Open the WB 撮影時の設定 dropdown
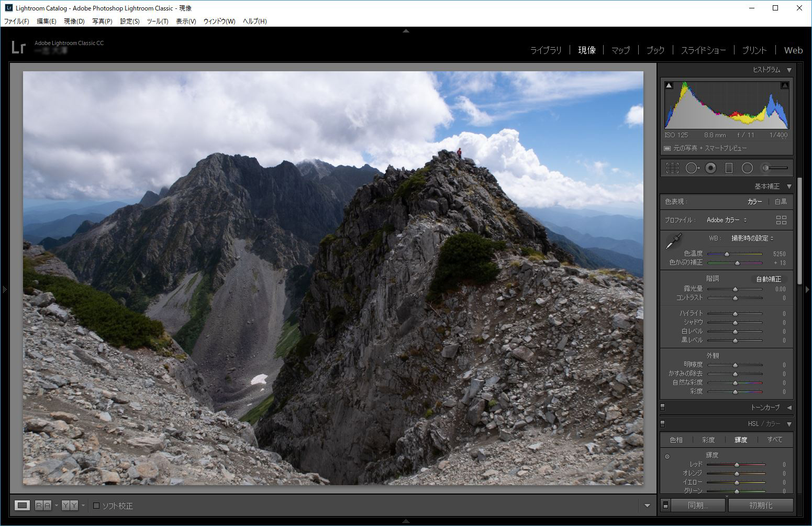This screenshot has height=526, width=812. pyautogui.click(x=752, y=238)
